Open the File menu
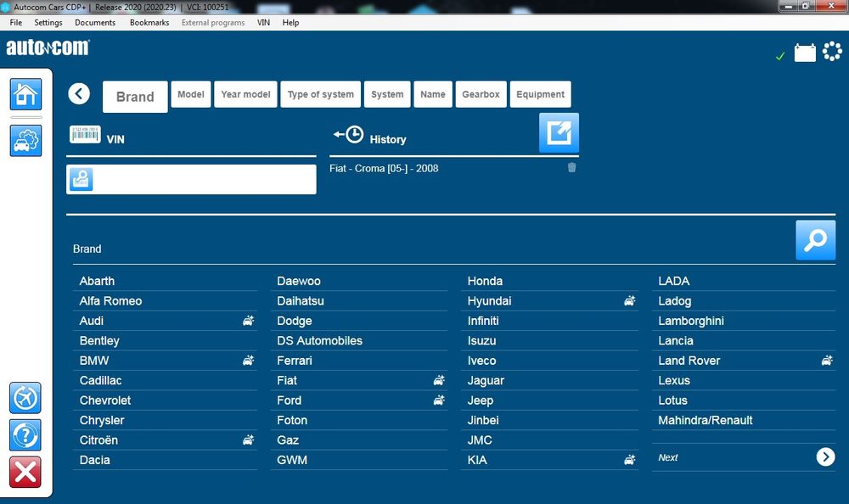The width and height of the screenshot is (849, 504). coord(15,22)
